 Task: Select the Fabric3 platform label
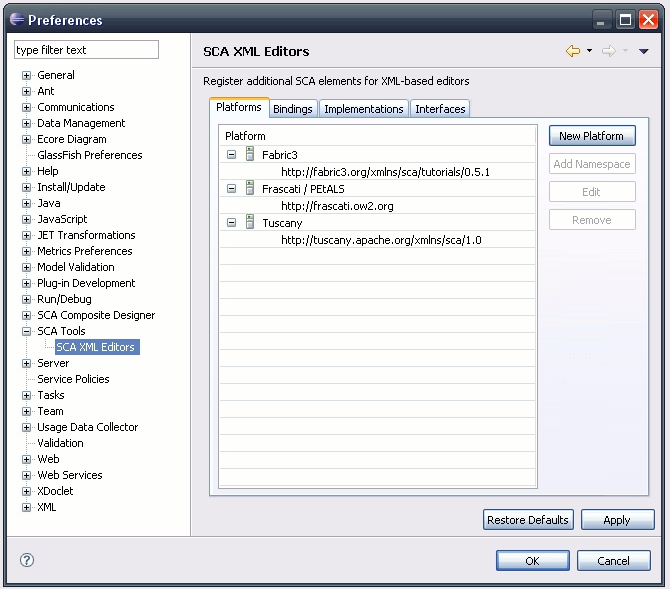[279, 155]
